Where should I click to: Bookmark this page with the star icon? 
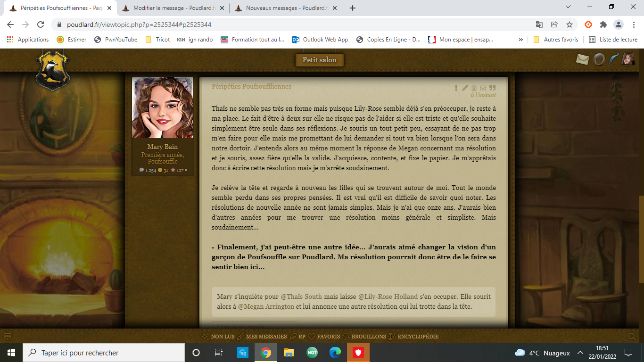click(570, 25)
